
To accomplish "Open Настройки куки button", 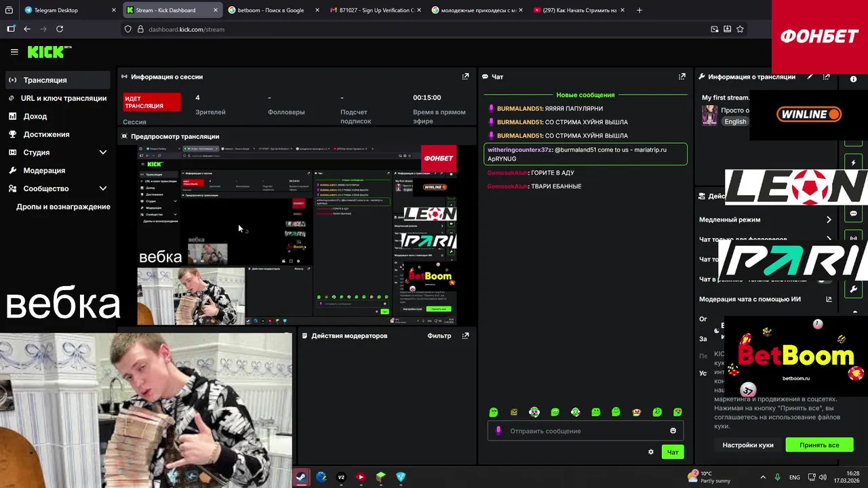I will [748, 445].
